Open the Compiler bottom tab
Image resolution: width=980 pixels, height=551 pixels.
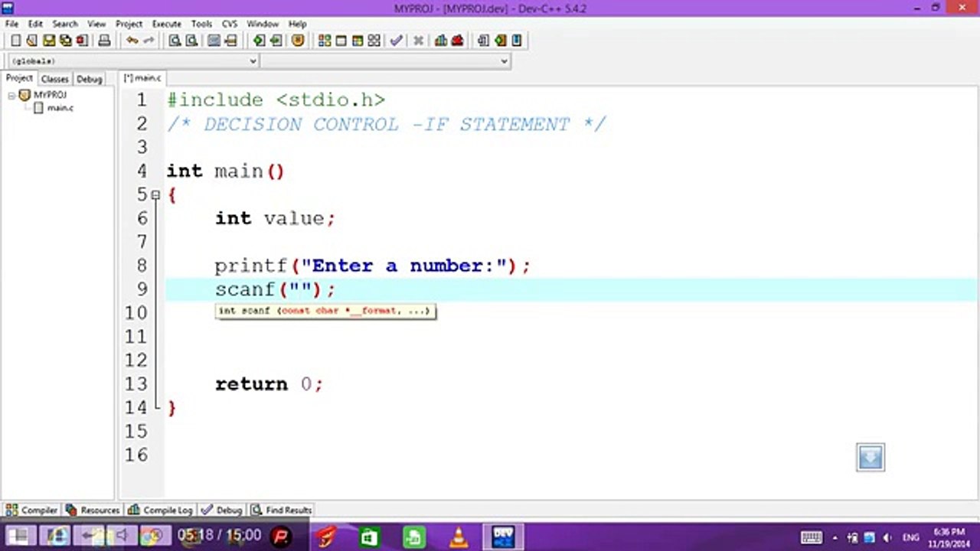tap(32, 510)
